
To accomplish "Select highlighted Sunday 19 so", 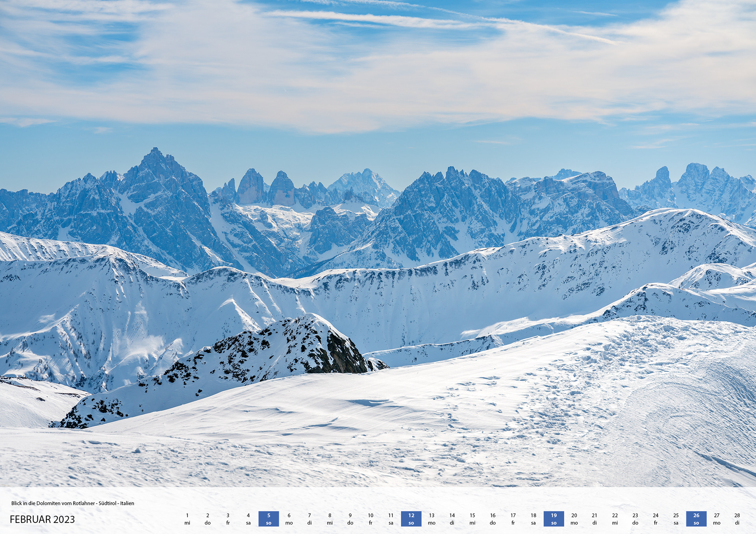I will click(x=554, y=519).
